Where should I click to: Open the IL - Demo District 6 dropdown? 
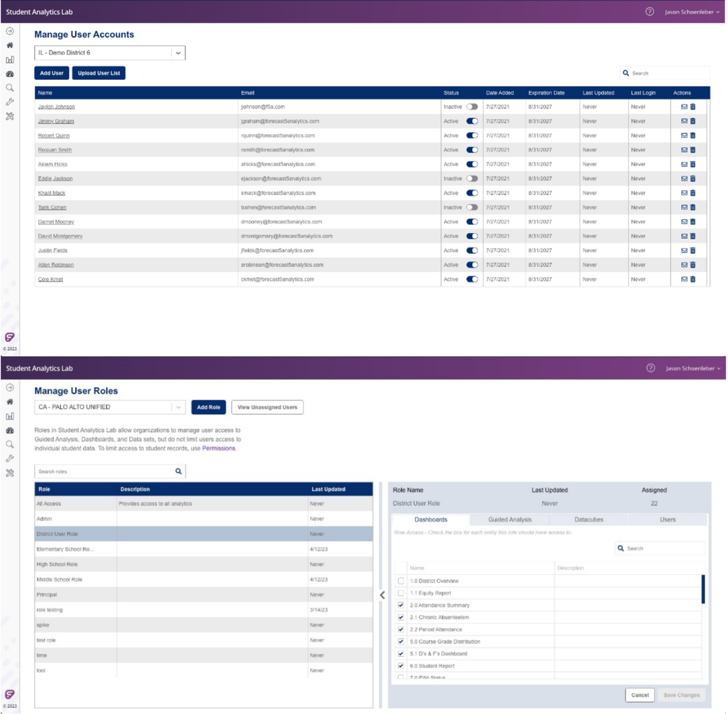tap(178, 53)
